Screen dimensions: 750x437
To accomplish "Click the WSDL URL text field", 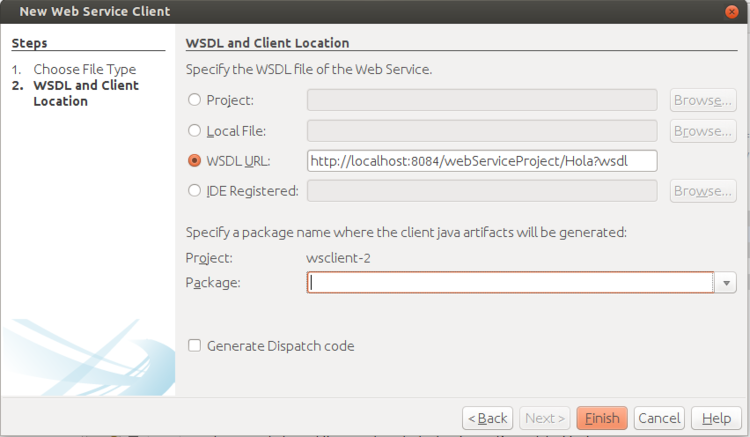I will 482,161.
